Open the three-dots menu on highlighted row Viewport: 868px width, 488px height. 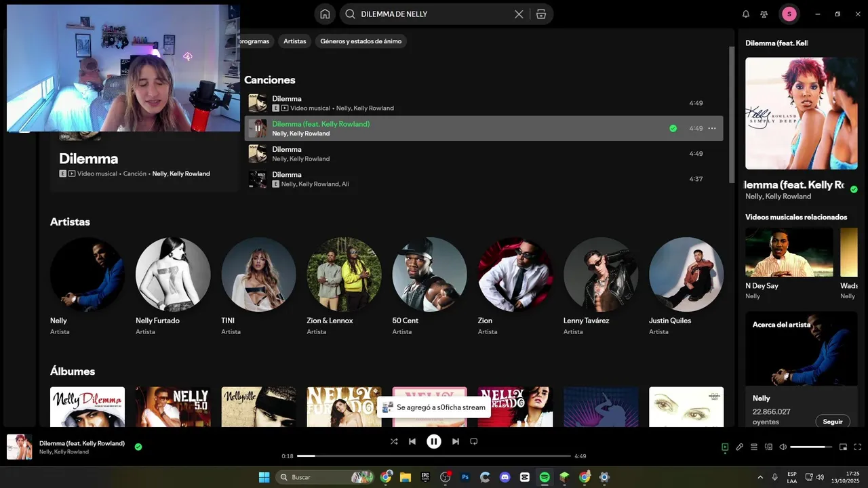coord(712,128)
